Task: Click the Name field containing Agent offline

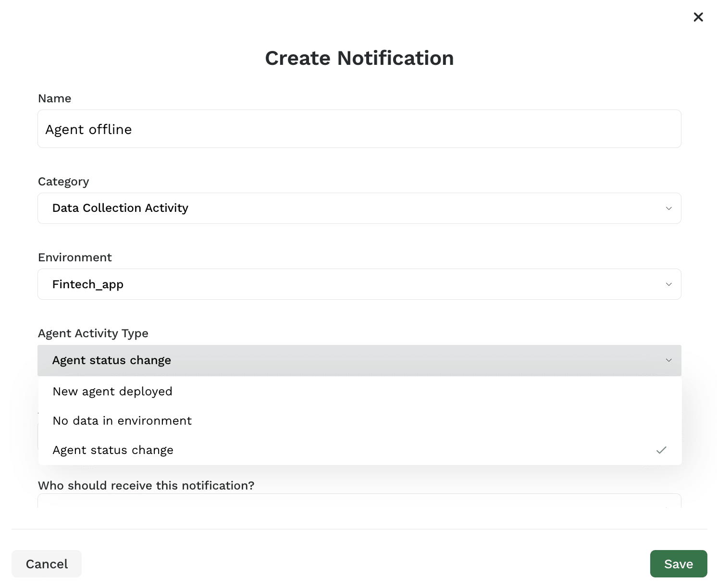Action: point(358,129)
